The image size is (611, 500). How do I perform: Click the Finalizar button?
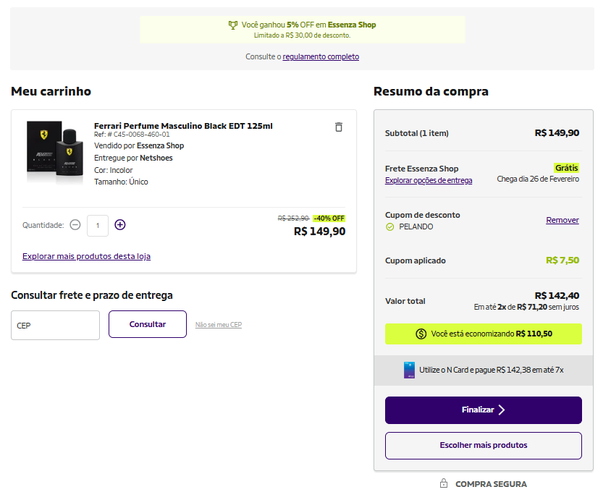pos(483,410)
